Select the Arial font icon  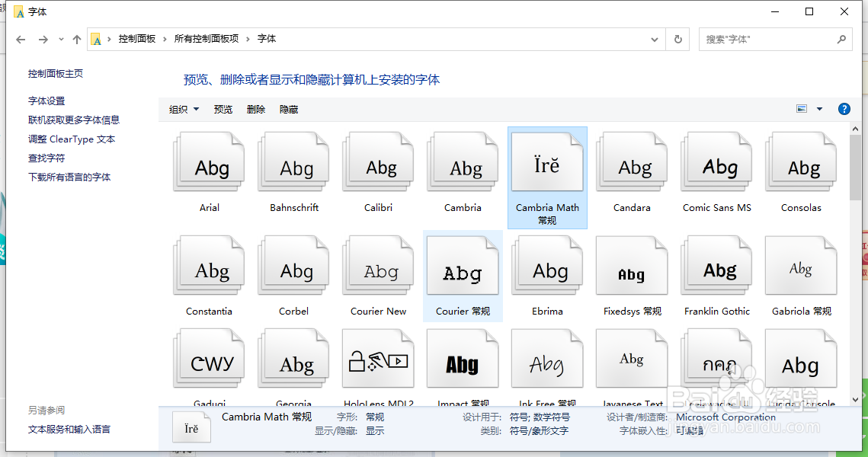[x=210, y=162]
